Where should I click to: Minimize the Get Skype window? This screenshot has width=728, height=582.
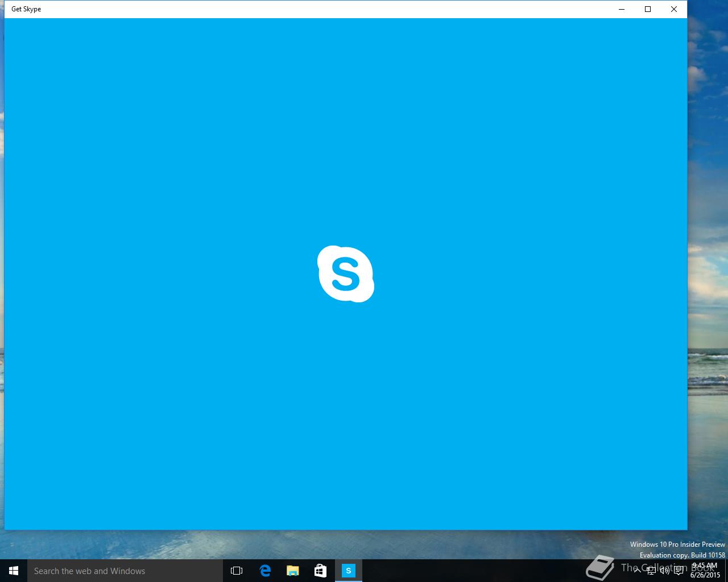click(x=622, y=9)
